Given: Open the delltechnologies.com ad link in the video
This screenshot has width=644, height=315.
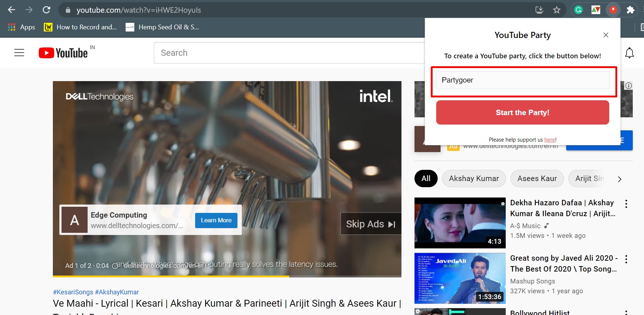Looking at the screenshot, I should 167,266.
